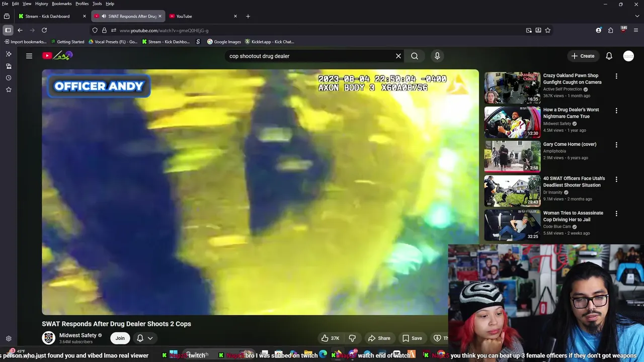Viewport: 644px width, 362px height.
Task: Open the Tools menu
Action: (97, 4)
